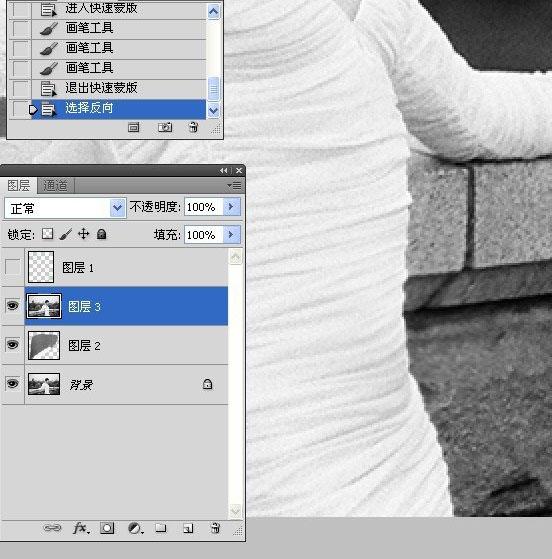552x559 pixels.
Task: Switch to the 通道 tab
Action: [x=55, y=185]
